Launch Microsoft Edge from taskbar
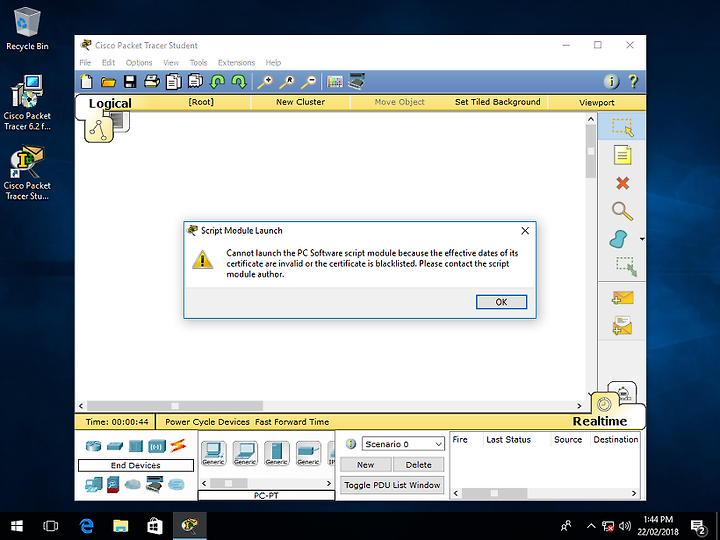Viewport: 720px width, 540px height. [86, 526]
